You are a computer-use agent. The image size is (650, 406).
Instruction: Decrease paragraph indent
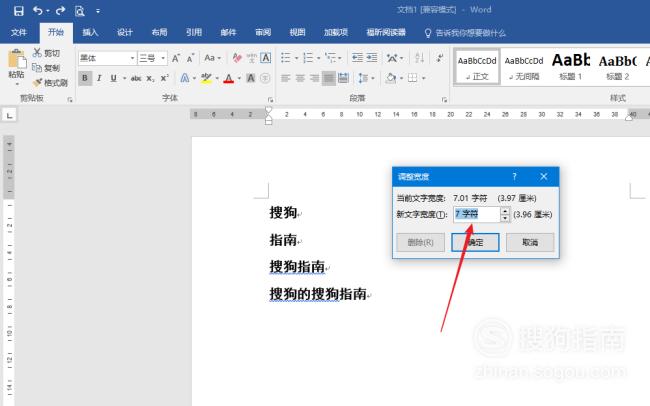click(357, 58)
